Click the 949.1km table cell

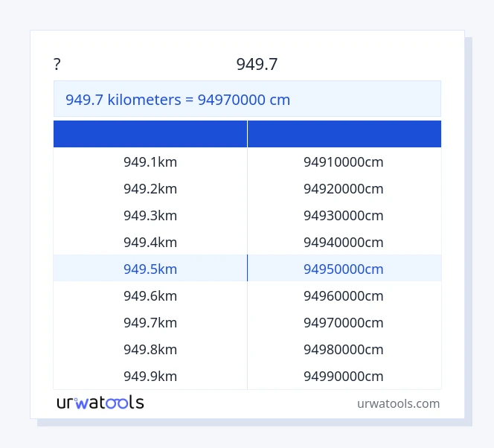(150, 161)
